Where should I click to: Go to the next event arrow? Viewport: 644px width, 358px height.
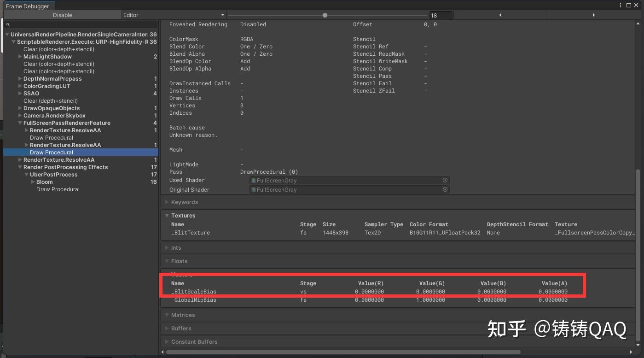593,15
